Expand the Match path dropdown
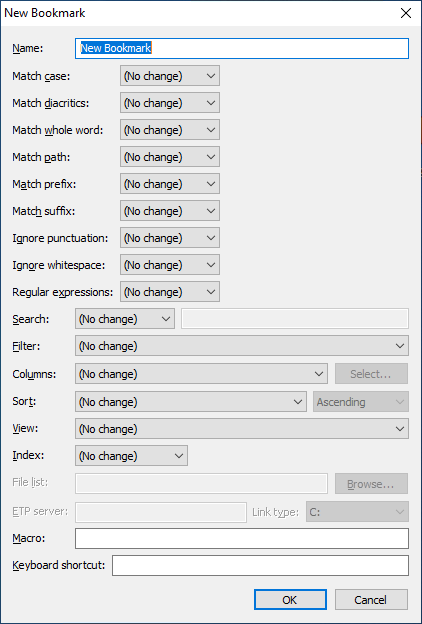Screen dimensions: 422x624 point(170,157)
